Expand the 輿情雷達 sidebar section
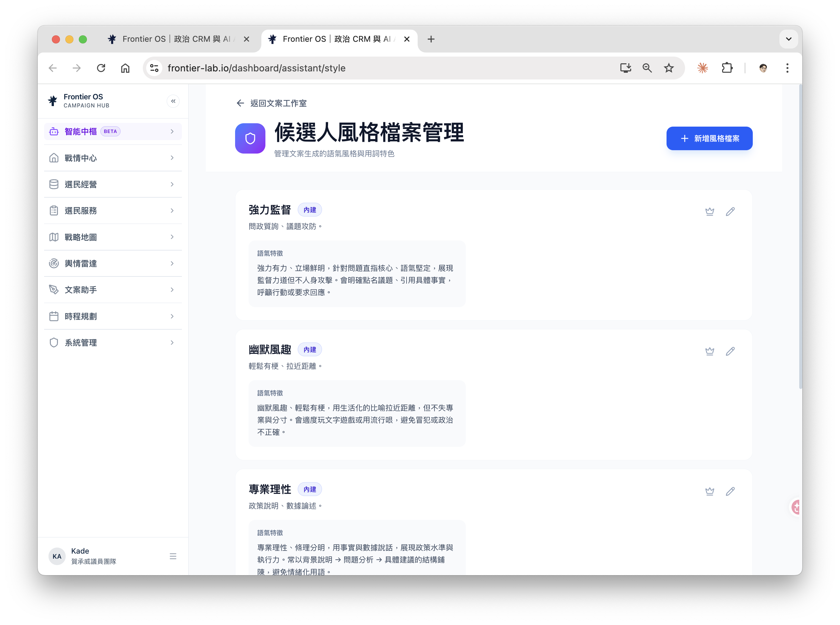The width and height of the screenshot is (840, 625). [x=113, y=263]
